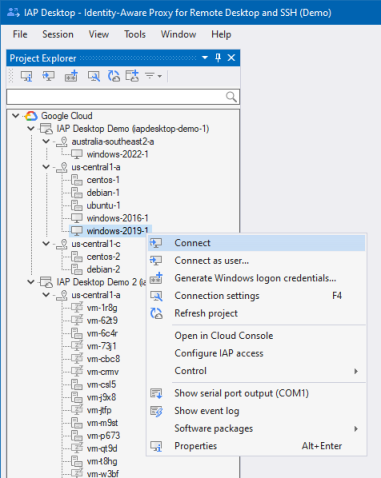Expand Software packages submenu
The height and width of the screenshot is (478, 381).
coord(256,429)
